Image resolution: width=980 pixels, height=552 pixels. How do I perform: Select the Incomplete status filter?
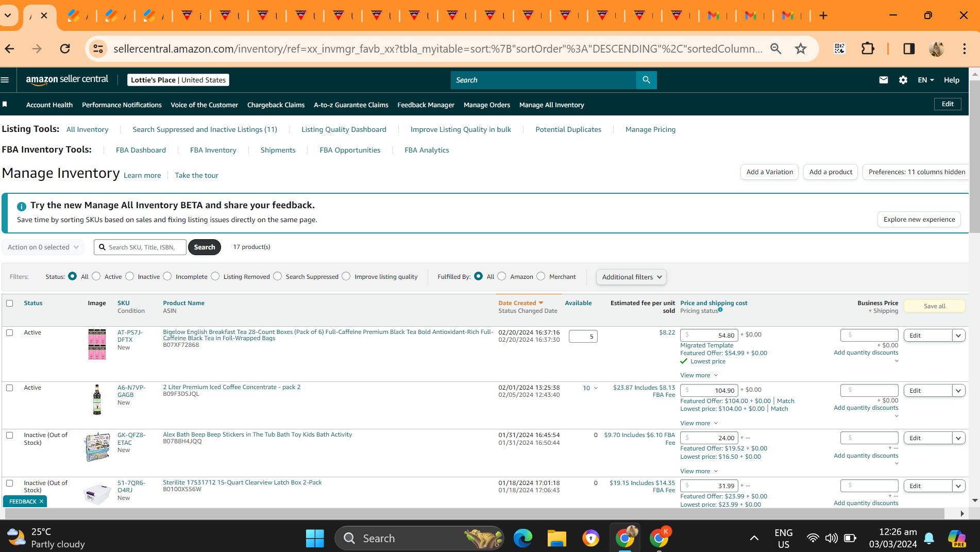pyautogui.click(x=167, y=276)
